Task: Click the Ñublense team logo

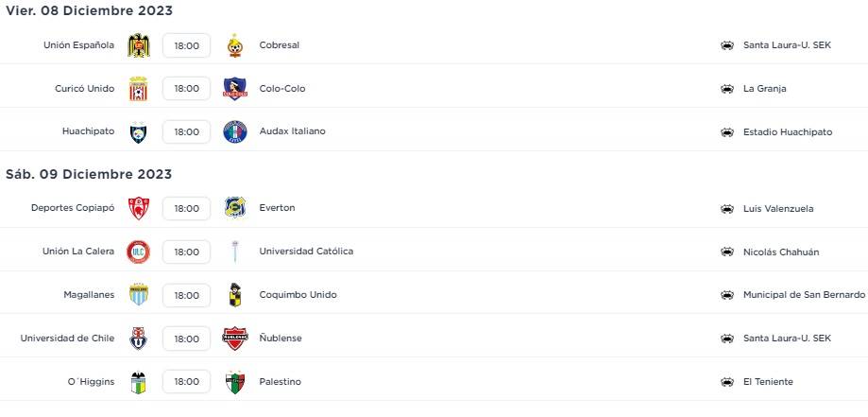Action: (234, 339)
